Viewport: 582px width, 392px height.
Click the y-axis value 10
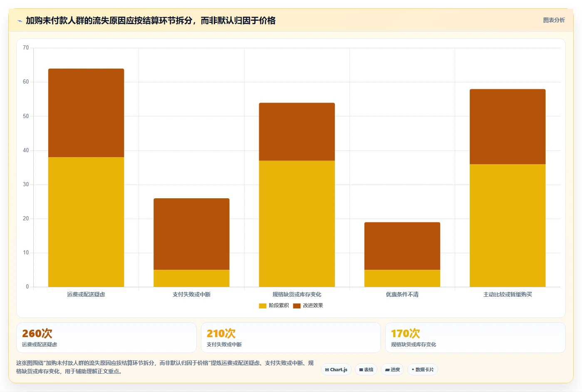(26, 252)
